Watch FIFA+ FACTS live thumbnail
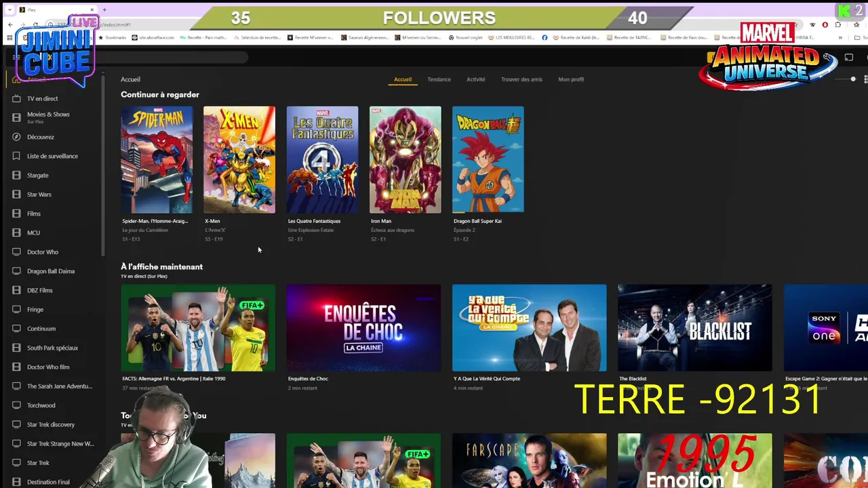The height and width of the screenshot is (488, 868). 198,328
